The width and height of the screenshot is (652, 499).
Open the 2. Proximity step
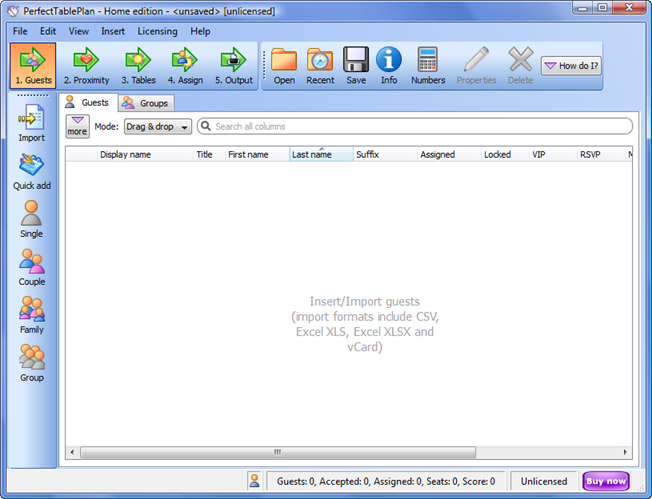[86, 65]
